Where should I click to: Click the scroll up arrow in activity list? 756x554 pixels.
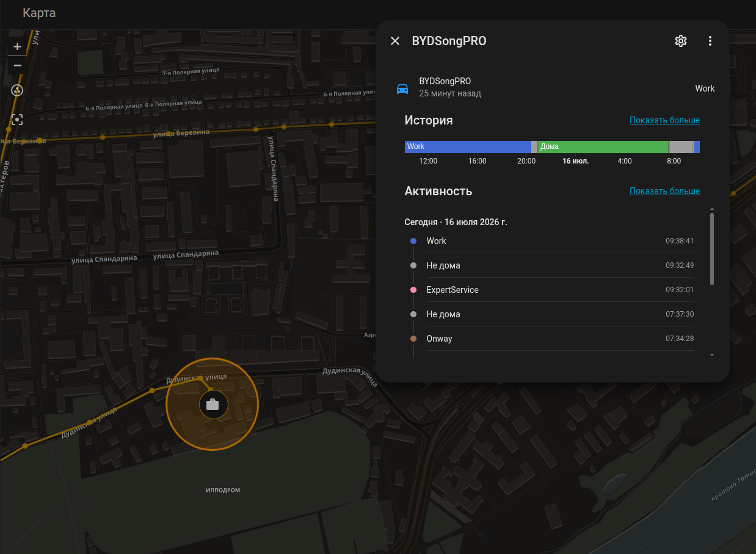pyautogui.click(x=712, y=209)
